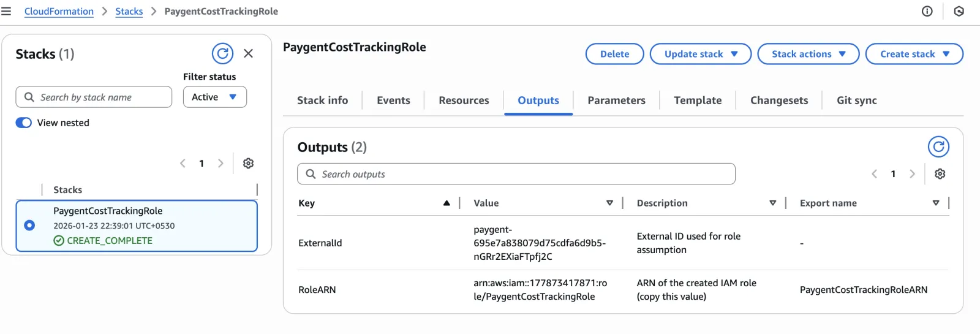
Task: Open Outputs table preferences gear
Action: [940, 174]
